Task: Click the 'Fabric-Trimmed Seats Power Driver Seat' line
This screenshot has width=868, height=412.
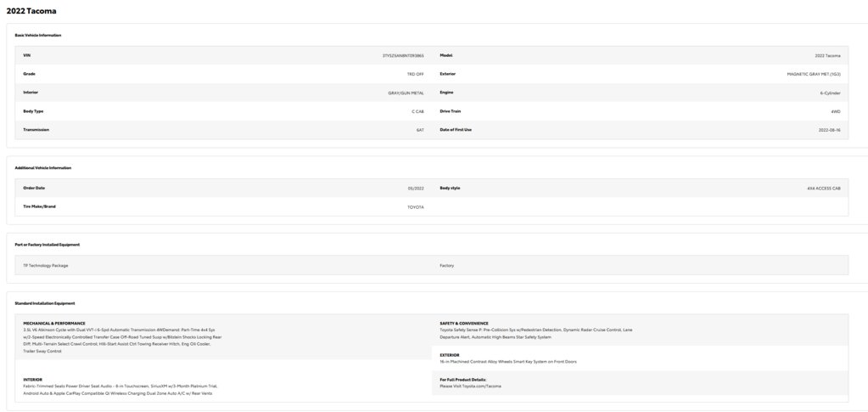Action: [120, 386]
